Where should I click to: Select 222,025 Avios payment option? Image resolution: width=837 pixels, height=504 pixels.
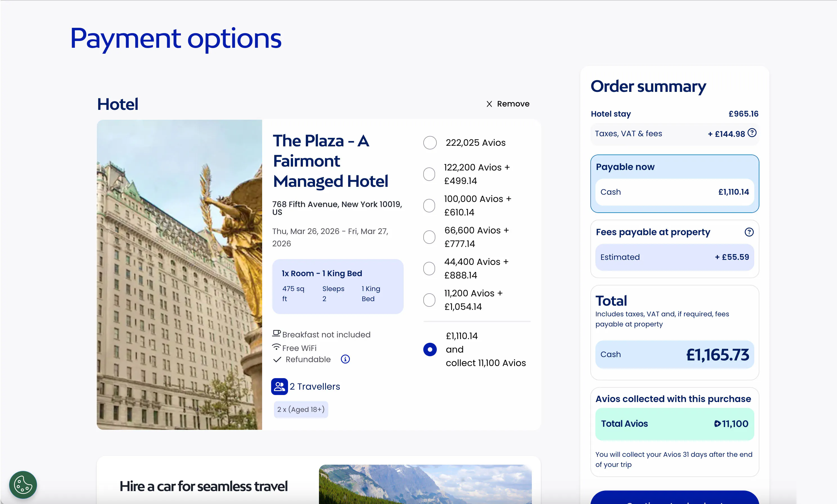coord(430,142)
